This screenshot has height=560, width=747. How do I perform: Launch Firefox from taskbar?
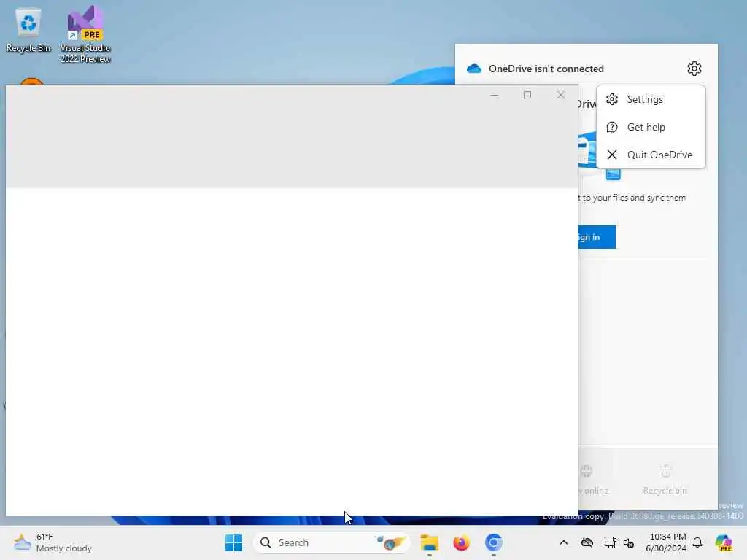click(461, 542)
